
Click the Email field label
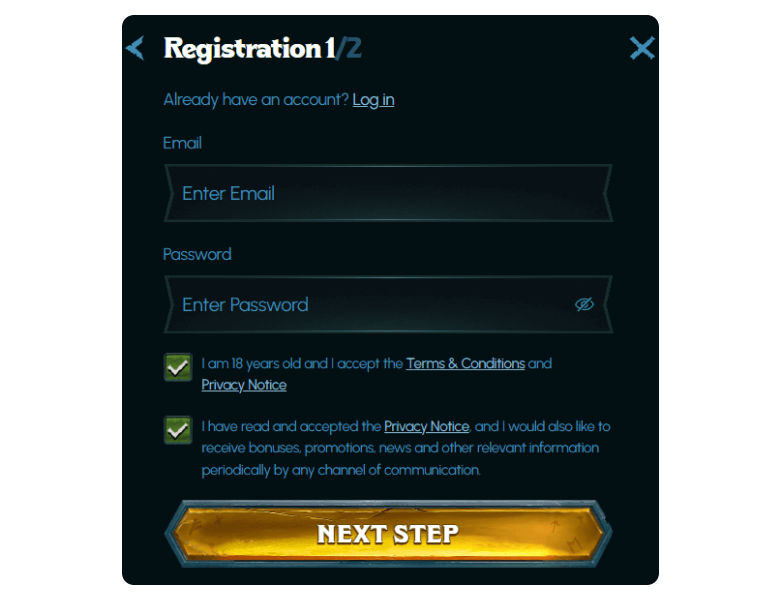(x=182, y=143)
